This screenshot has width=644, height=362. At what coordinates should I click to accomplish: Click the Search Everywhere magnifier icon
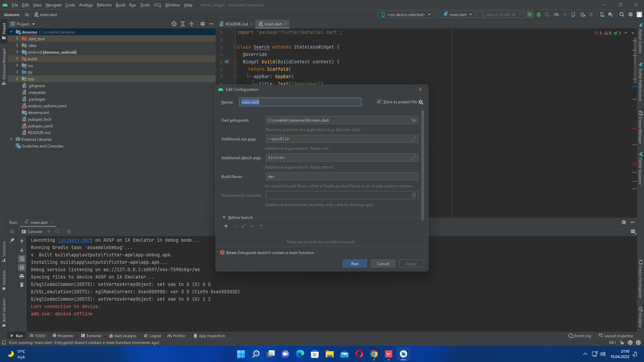point(622,15)
